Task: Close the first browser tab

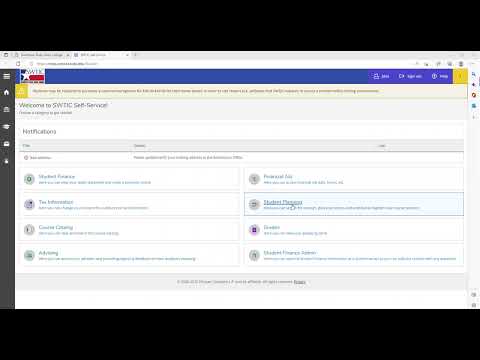Action: 68,55
